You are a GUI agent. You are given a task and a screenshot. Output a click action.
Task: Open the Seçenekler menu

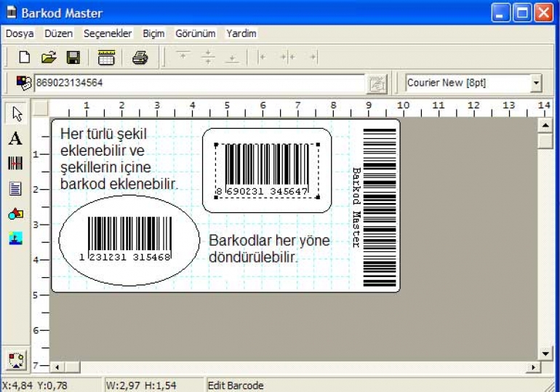coord(108,33)
